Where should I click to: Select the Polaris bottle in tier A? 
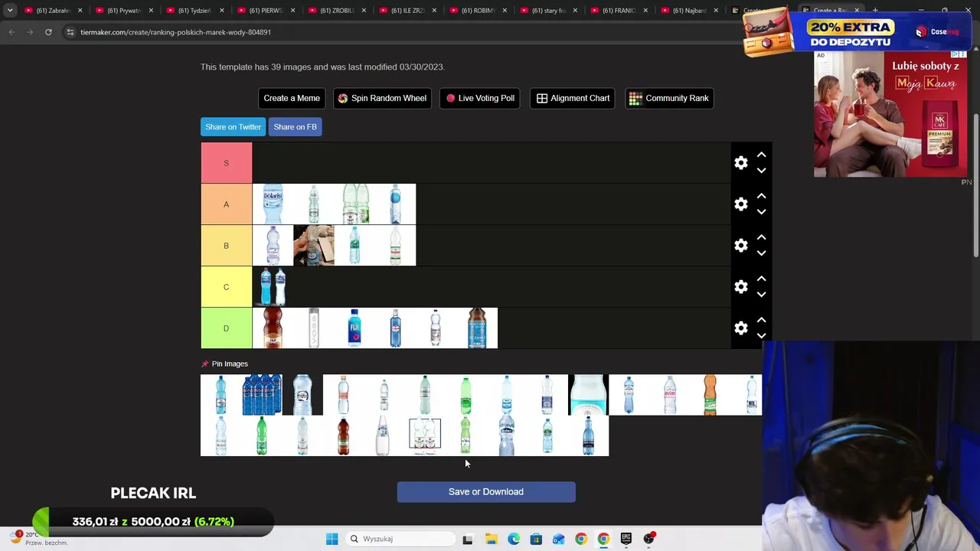point(273,204)
